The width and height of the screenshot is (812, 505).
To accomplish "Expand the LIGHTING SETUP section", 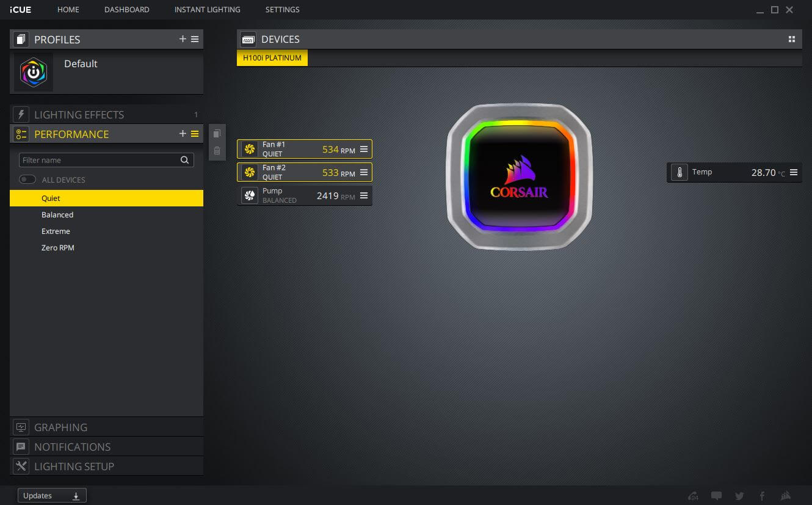I will (x=106, y=467).
